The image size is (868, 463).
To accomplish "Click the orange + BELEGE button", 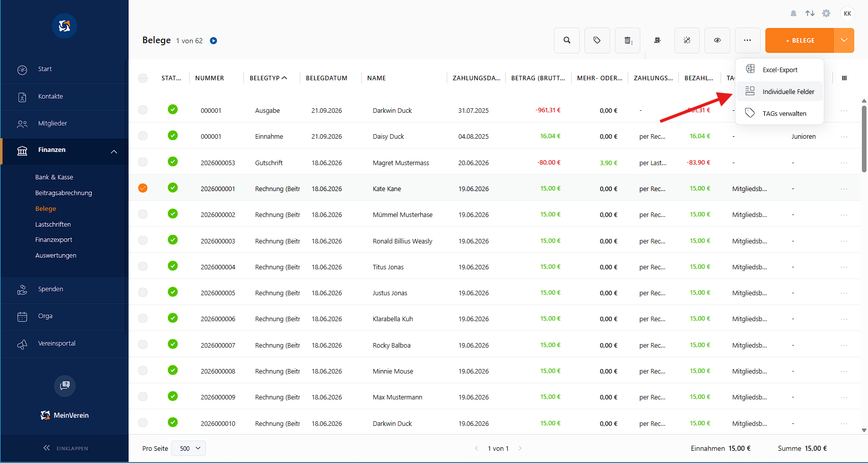I will (x=800, y=40).
